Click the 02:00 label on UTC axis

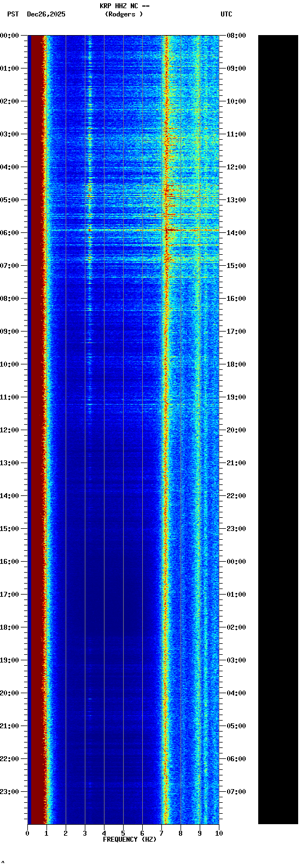coord(236,627)
